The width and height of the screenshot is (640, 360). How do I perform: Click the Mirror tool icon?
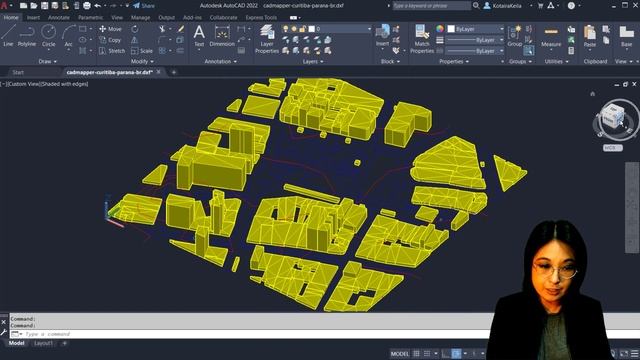pyautogui.click(x=135, y=40)
